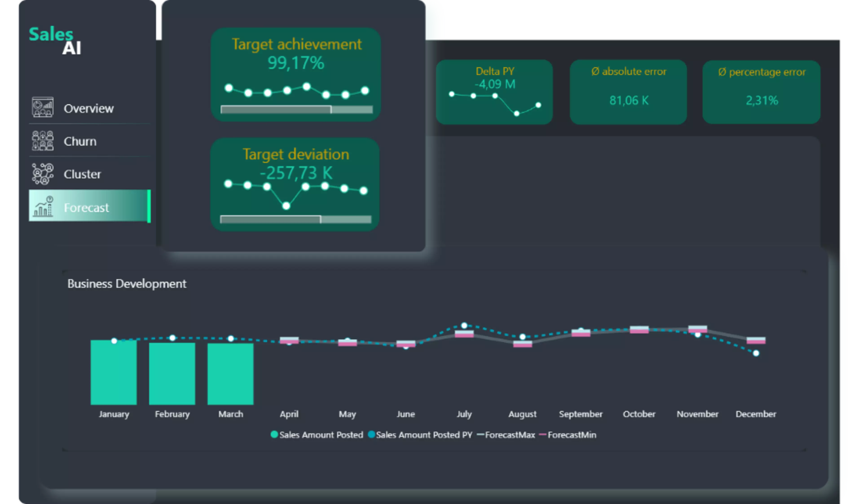Click the December previous-year data point
Viewport: 862px width, 504px height.
click(x=756, y=353)
